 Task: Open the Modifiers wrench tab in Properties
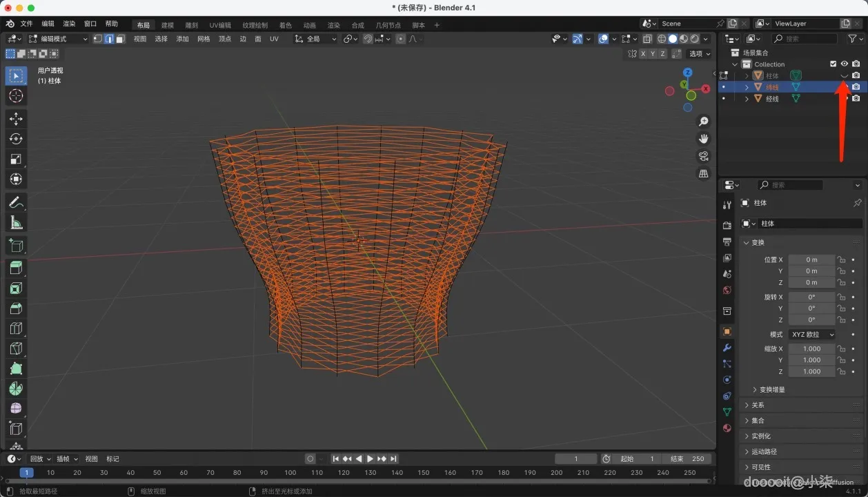pyautogui.click(x=727, y=347)
